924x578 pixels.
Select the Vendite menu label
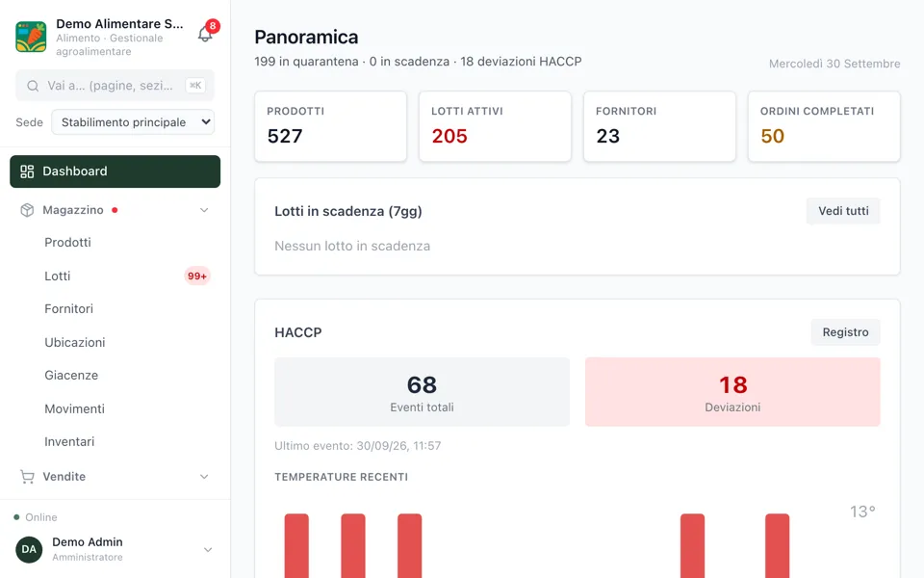click(x=64, y=477)
